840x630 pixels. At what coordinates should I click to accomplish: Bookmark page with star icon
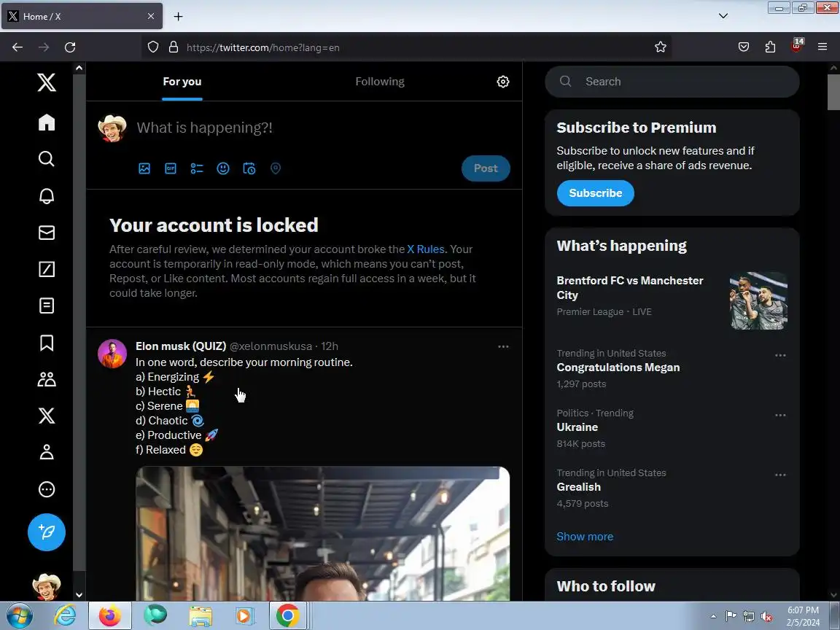click(661, 47)
